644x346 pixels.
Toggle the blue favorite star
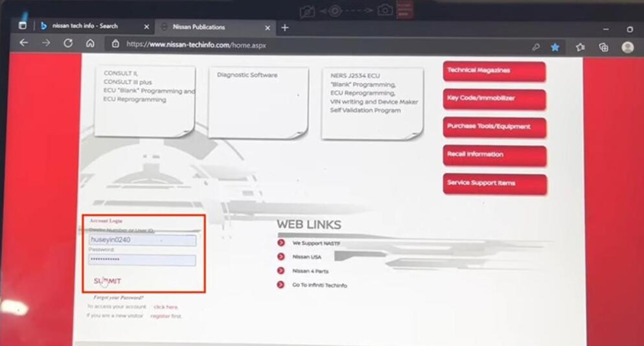pyautogui.click(x=555, y=47)
